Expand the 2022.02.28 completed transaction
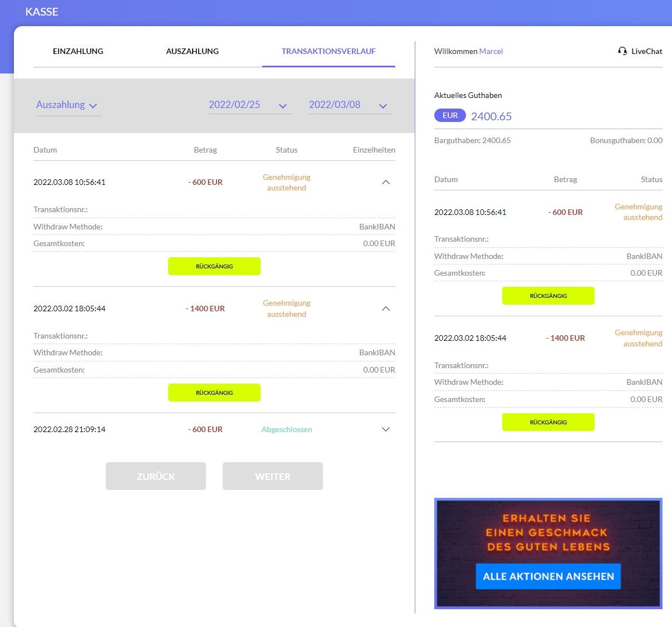The height and width of the screenshot is (627, 672). [x=386, y=429]
